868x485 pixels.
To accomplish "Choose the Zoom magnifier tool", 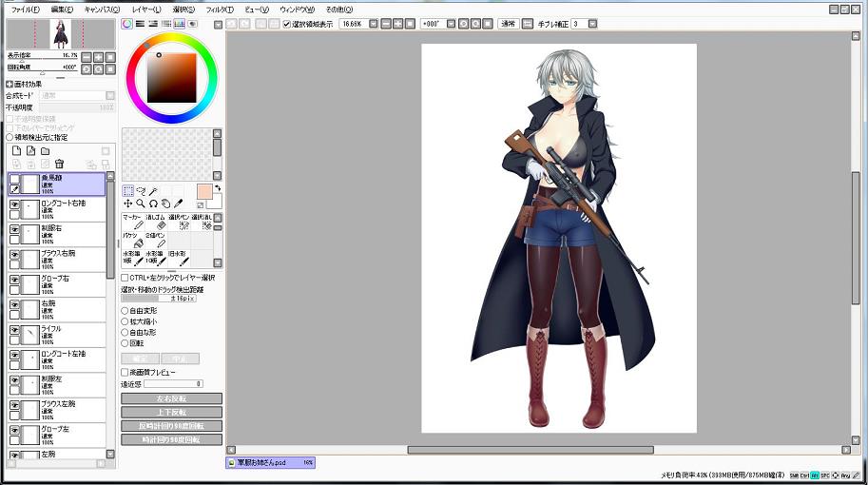I will tap(140, 204).
